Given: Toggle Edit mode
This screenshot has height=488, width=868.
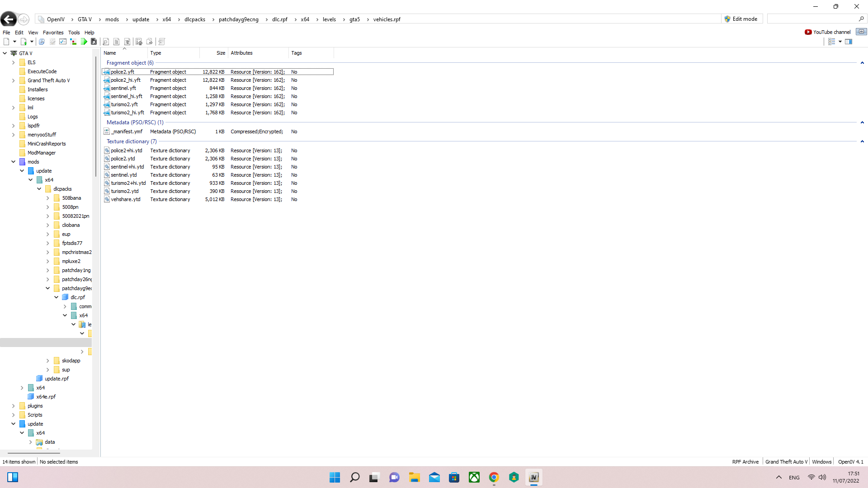Looking at the screenshot, I should click(741, 19).
